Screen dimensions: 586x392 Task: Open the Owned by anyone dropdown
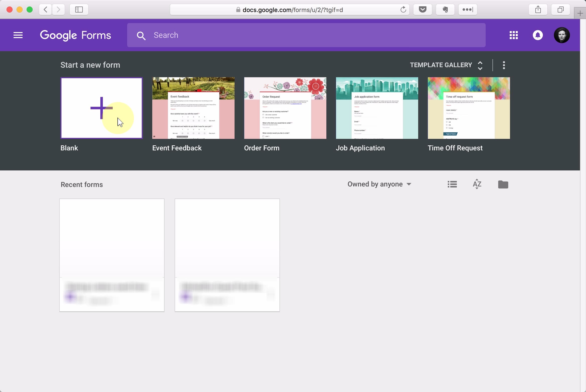click(x=379, y=184)
